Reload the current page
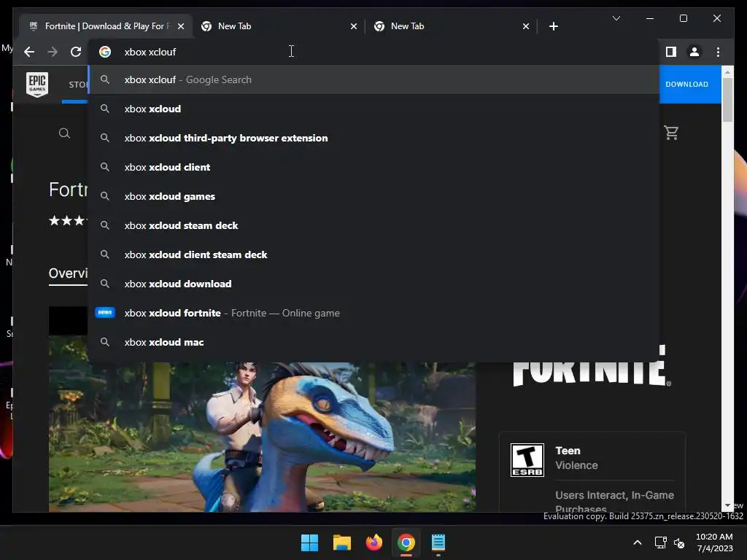This screenshot has height=560, width=747. [x=76, y=52]
